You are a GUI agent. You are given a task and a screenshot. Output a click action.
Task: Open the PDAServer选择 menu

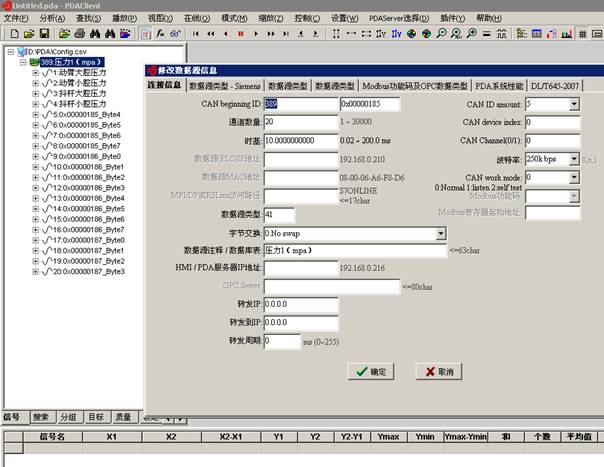[x=399, y=18]
